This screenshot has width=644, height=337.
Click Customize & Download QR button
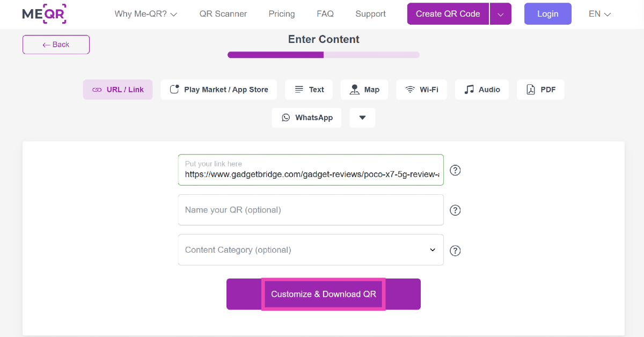pos(323,294)
